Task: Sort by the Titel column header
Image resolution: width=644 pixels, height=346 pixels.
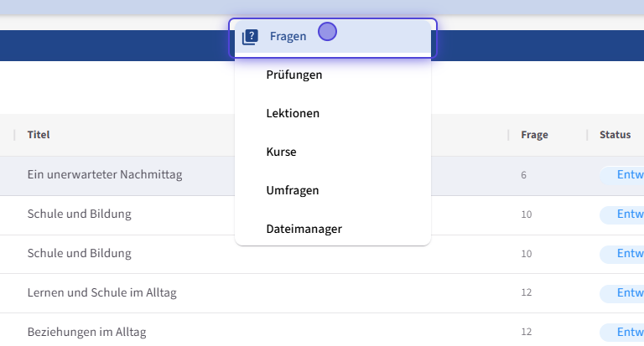Action: click(39, 134)
